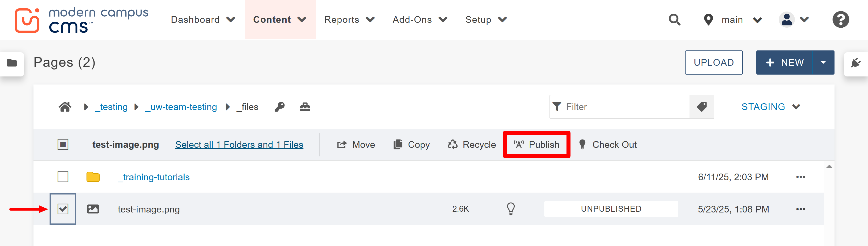Toggle the select-all checkbox in the toolbar
The height and width of the screenshot is (246, 868).
pos(63,144)
